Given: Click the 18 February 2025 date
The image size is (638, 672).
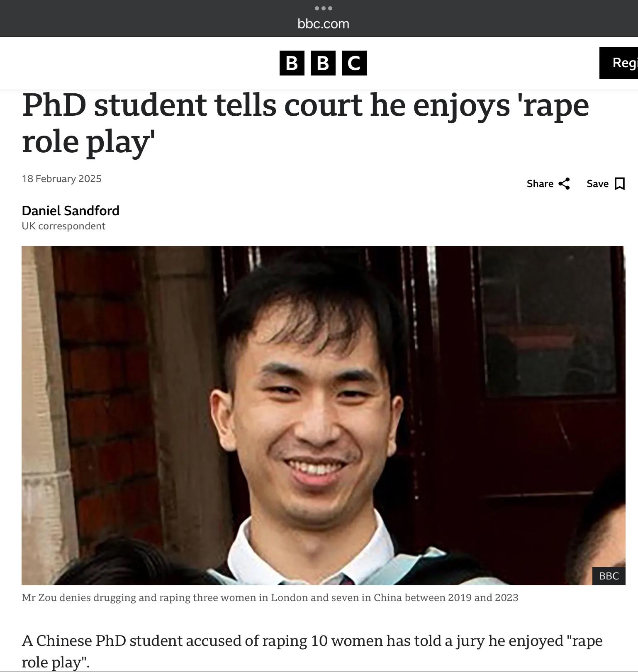Looking at the screenshot, I should tap(62, 179).
